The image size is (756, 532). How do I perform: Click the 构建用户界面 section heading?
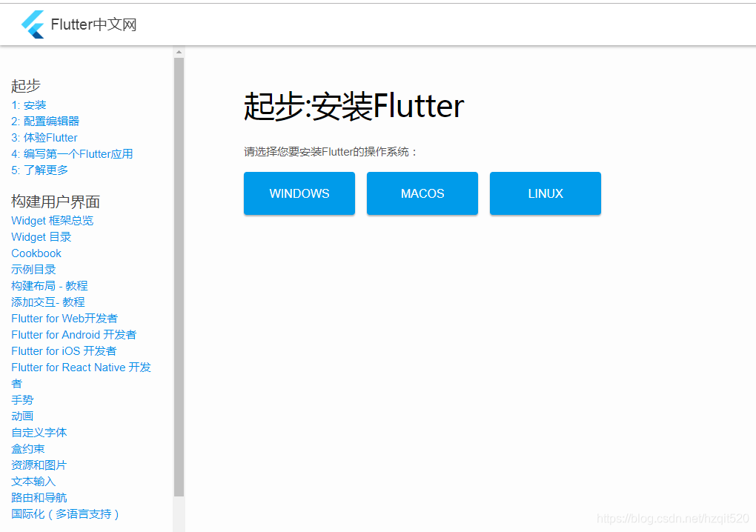point(56,202)
